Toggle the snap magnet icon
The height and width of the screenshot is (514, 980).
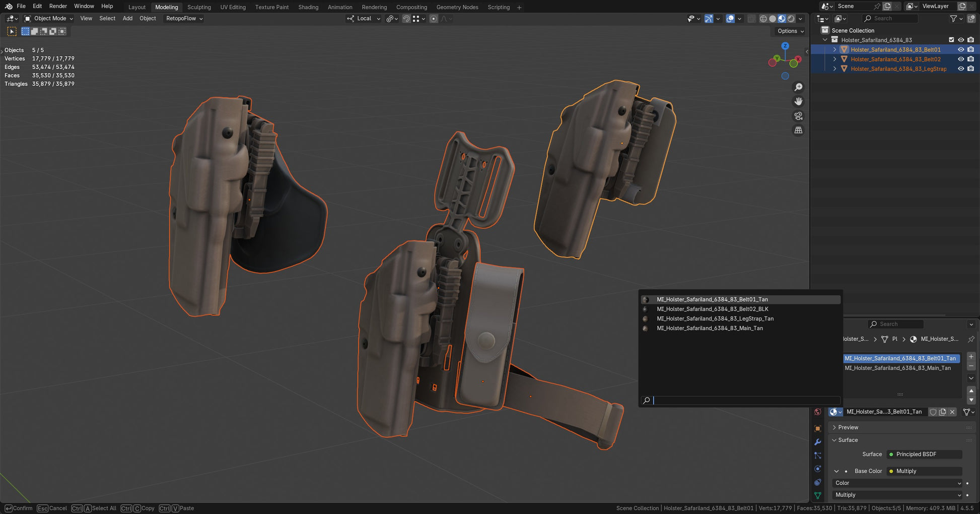point(406,19)
